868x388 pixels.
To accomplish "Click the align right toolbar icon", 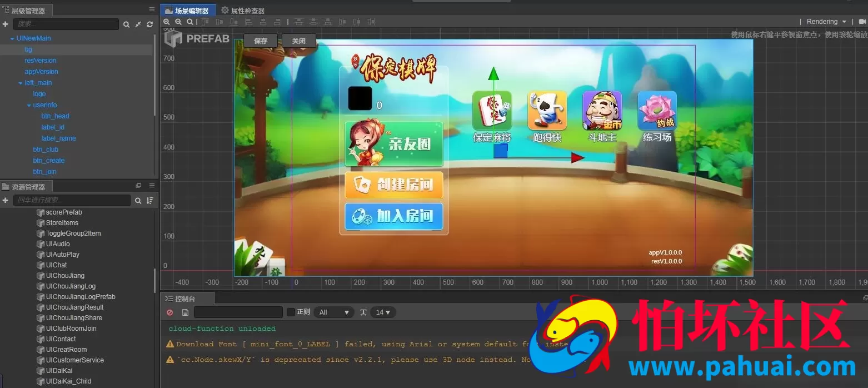I will coord(277,22).
